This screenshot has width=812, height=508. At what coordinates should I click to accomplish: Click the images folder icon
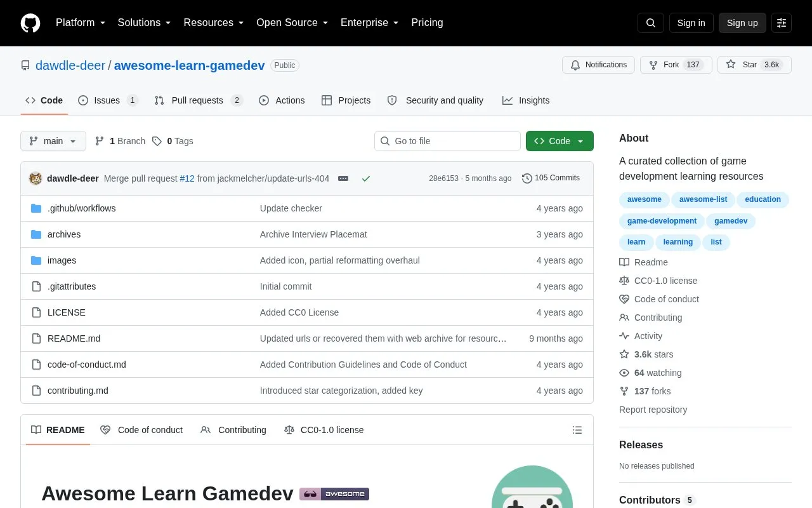tap(36, 260)
